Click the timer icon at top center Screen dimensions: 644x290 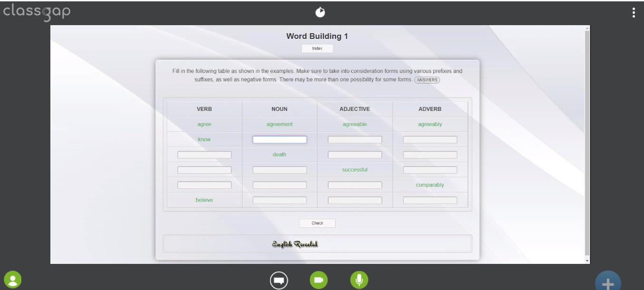(320, 12)
